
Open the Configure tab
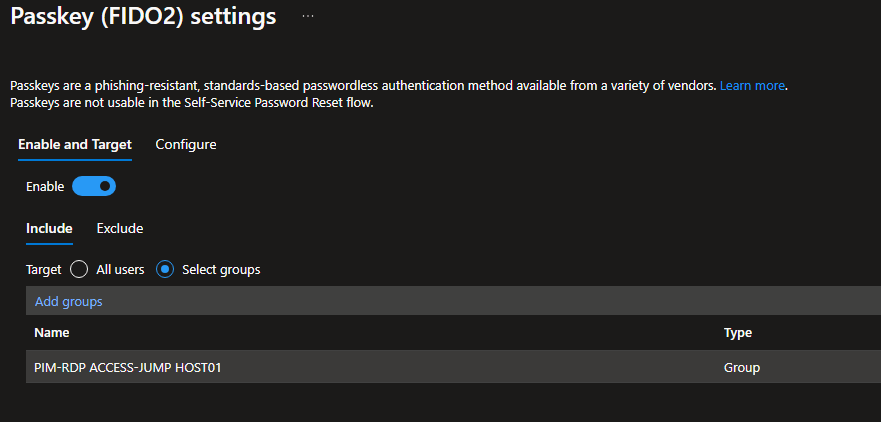(186, 145)
